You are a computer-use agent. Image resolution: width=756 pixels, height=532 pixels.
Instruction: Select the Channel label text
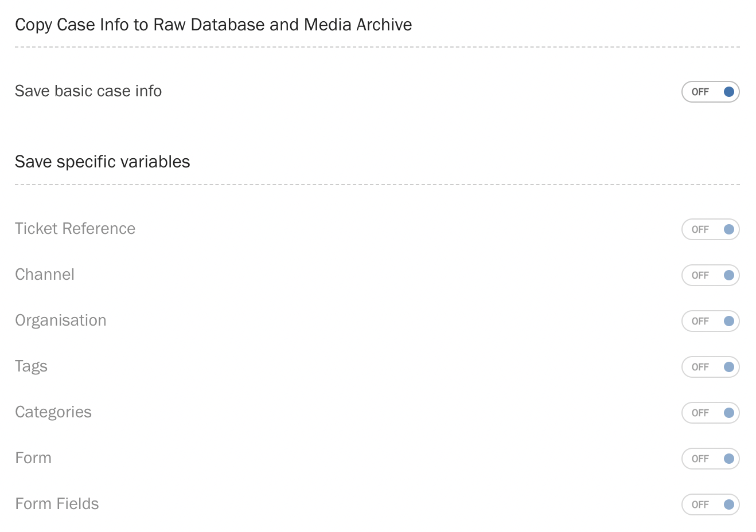tap(45, 275)
